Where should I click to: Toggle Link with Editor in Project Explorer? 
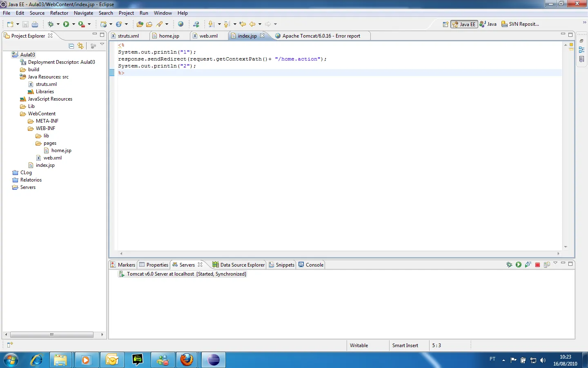pyautogui.click(x=80, y=46)
